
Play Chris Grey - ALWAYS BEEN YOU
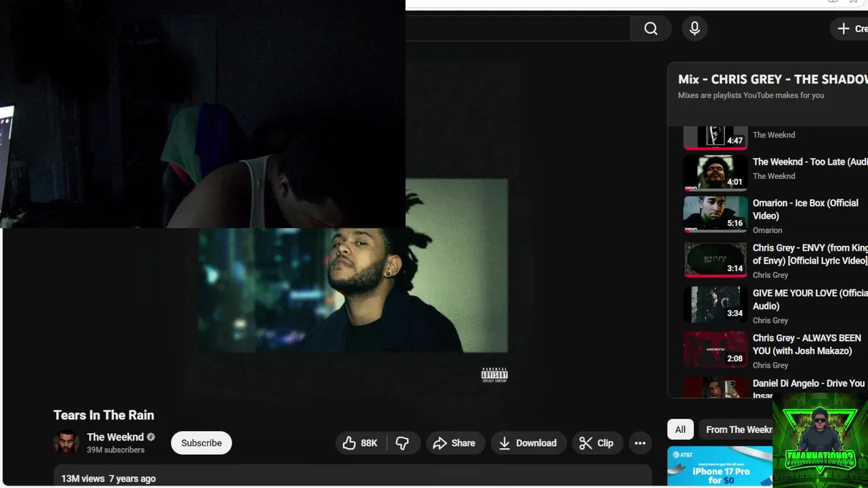click(x=807, y=344)
